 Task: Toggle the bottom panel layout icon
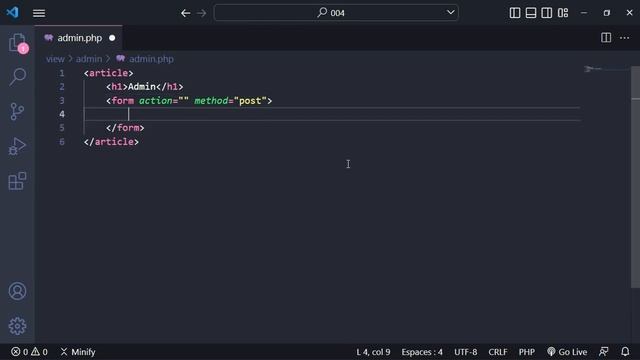(531, 13)
